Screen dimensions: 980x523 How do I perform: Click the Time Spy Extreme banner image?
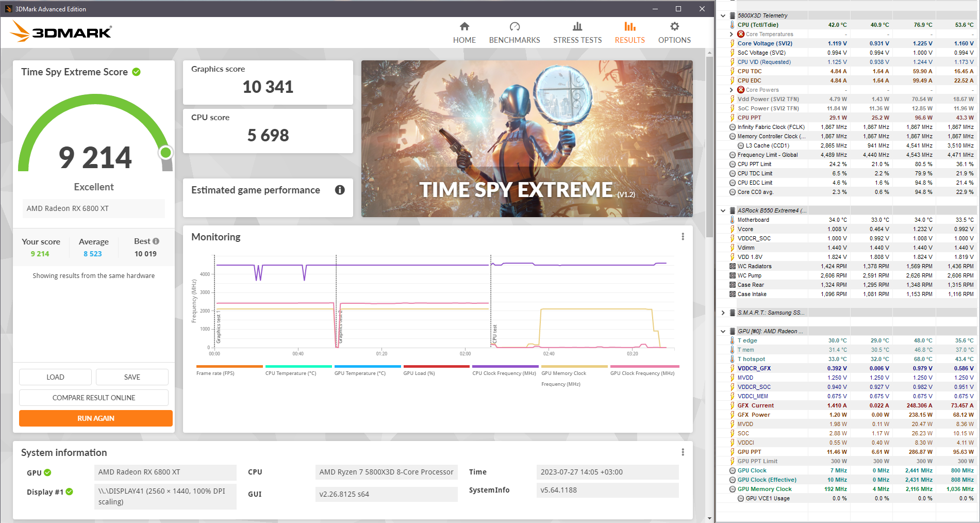(527, 139)
